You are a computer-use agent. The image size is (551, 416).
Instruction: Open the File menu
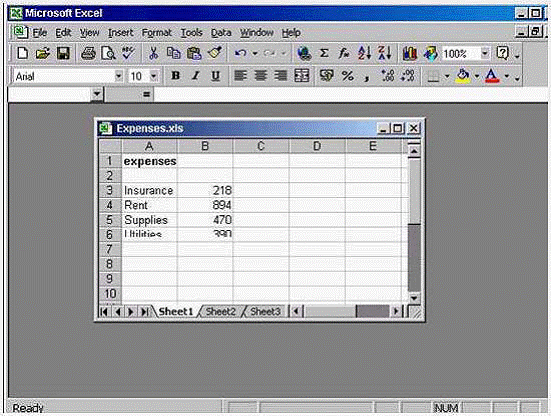point(40,33)
